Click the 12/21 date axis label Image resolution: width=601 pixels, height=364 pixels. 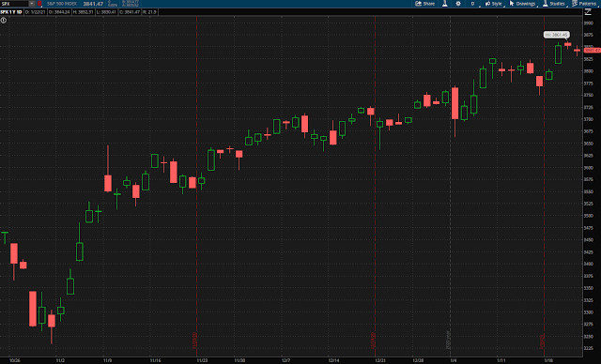tap(379, 360)
